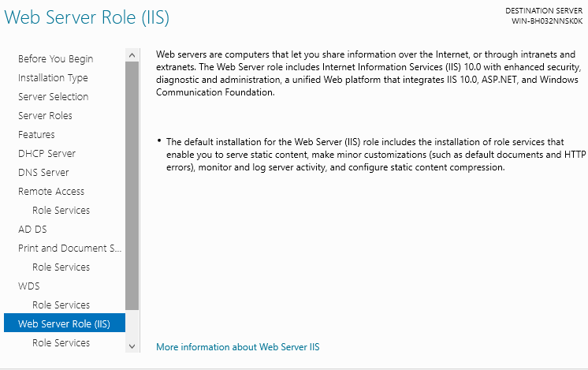This screenshot has width=588, height=370.
Task: Open Role Services under Print and Document Services
Action: pos(61,267)
